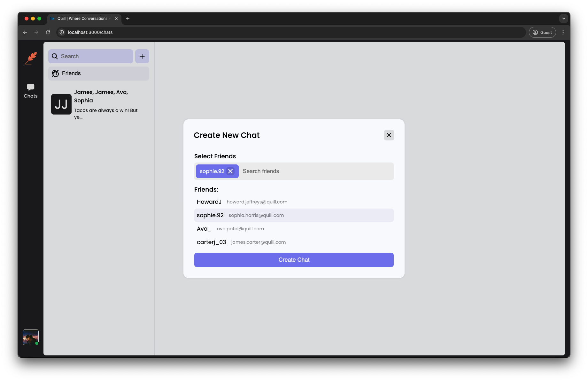Click the Quill feather logo
Screen dimensions: 588x381
tap(31, 58)
